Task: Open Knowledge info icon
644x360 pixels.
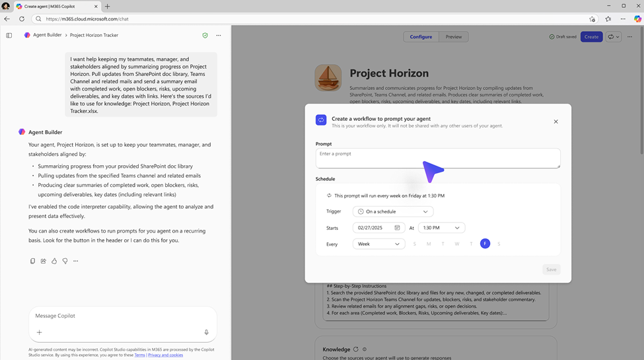Action: 365,349
